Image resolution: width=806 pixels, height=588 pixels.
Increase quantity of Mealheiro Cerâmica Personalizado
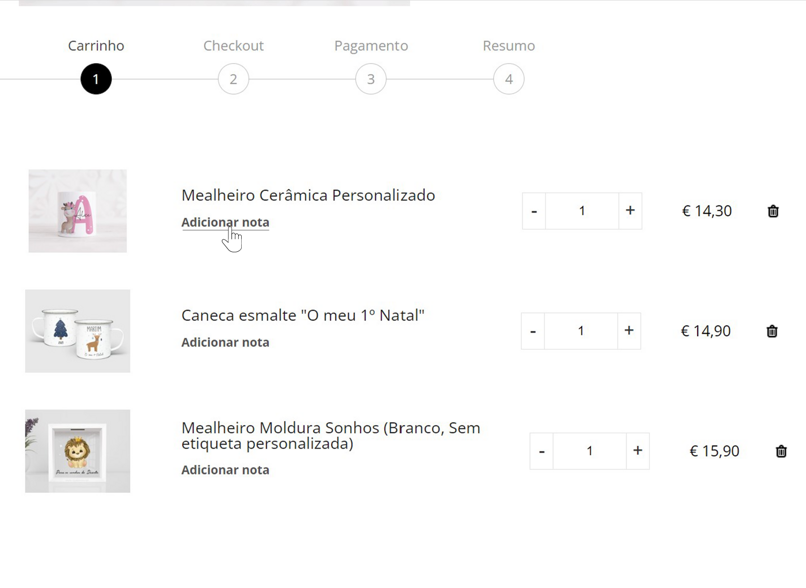pos(630,211)
